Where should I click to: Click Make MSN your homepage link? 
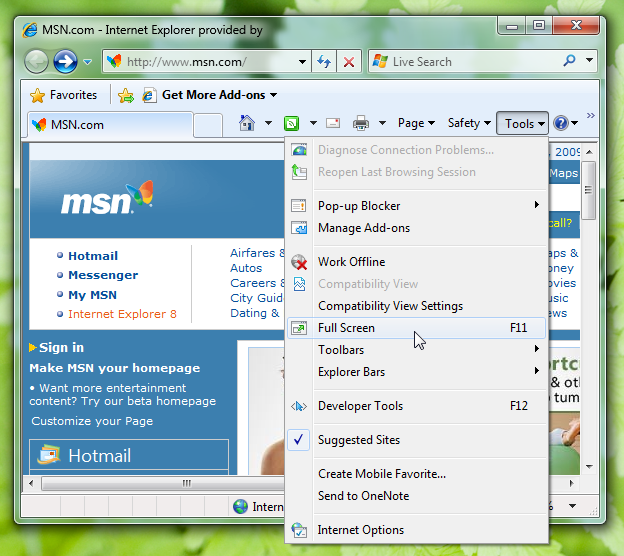(115, 368)
